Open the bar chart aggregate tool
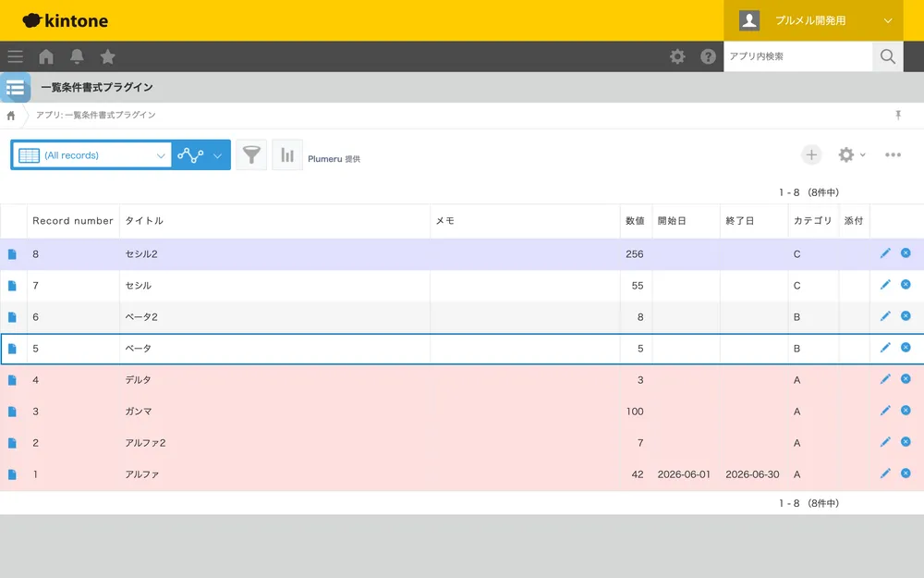 [287, 155]
